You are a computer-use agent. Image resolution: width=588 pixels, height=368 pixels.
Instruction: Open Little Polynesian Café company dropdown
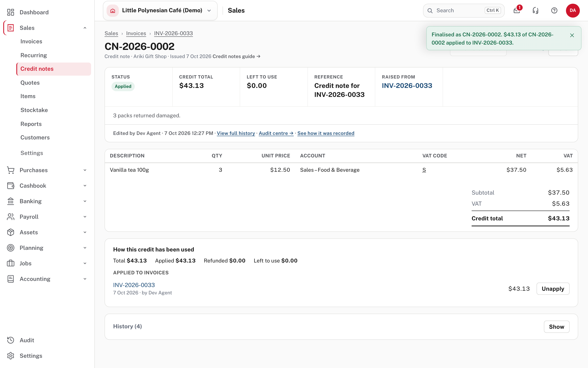(x=160, y=10)
